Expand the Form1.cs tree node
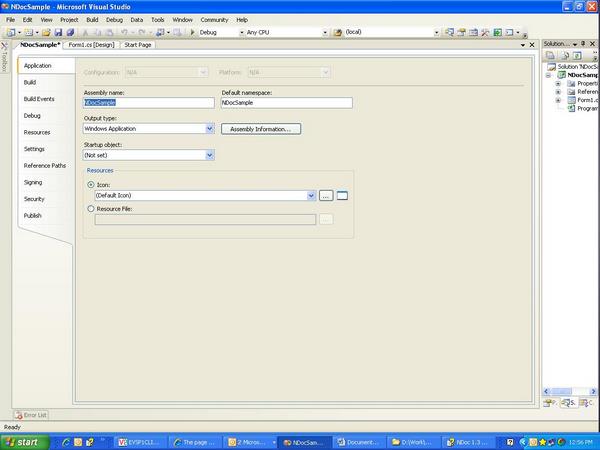The width and height of the screenshot is (600, 450). (558, 100)
